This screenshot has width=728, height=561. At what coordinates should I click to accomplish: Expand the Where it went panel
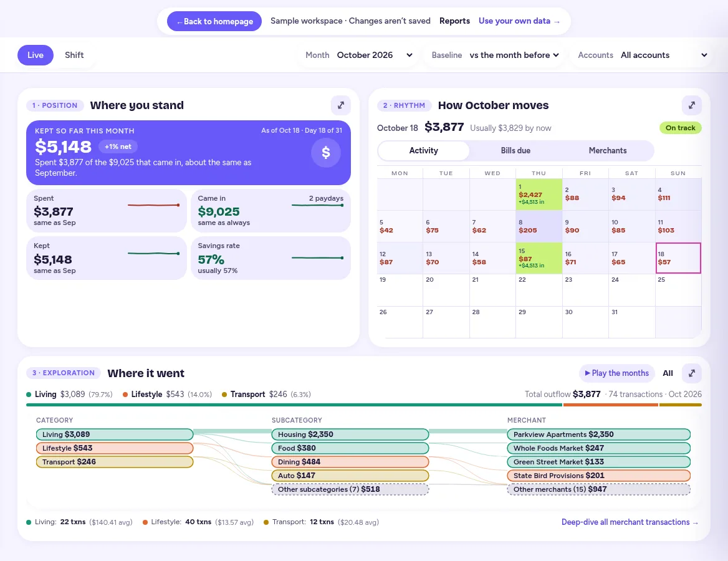pos(691,373)
